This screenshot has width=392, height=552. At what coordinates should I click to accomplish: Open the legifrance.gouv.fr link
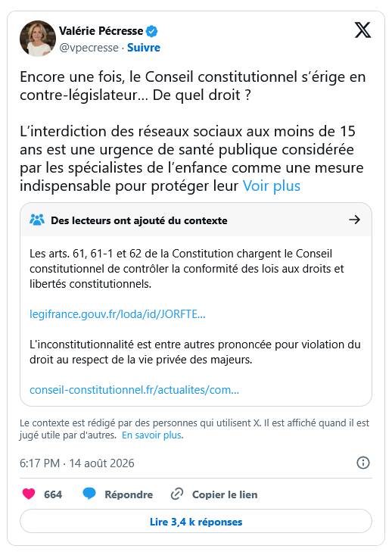point(117,314)
